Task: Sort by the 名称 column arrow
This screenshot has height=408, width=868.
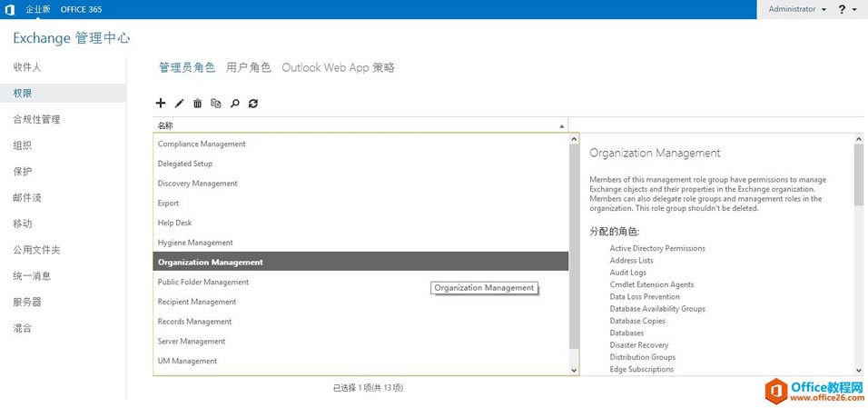Action: click(x=562, y=126)
